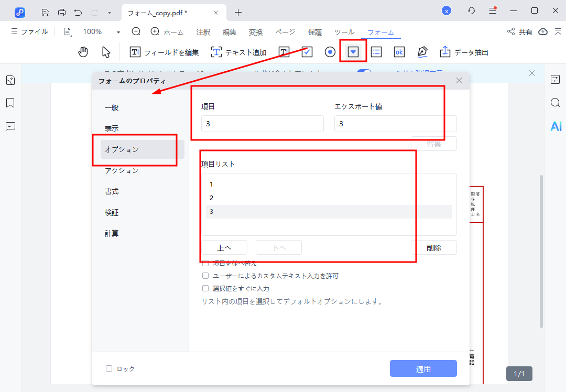Enable the ロック checkbox
This screenshot has width=566, height=392.
point(108,368)
